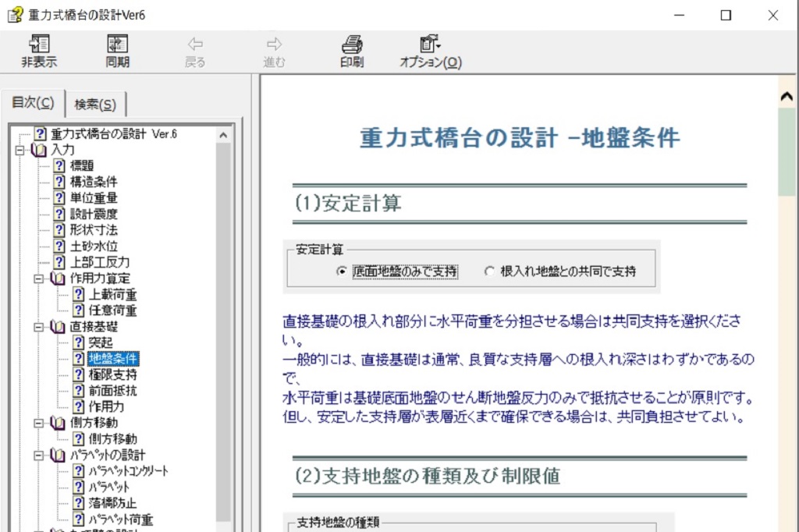Select the highlighted 地盤条件 topic
Viewport: 799px width, 532px height.
[x=113, y=359]
